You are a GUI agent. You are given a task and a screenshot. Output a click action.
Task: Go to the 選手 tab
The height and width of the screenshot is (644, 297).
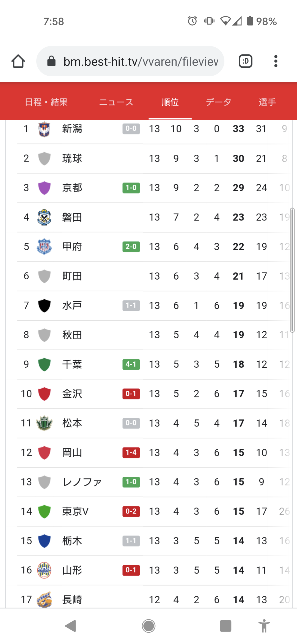pyautogui.click(x=267, y=102)
